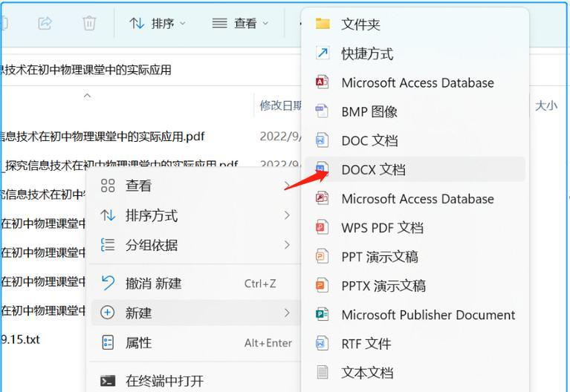Click the shortcut arrow icon beside 快捷方式
The image size is (570, 392).
[x=323, y=53]
